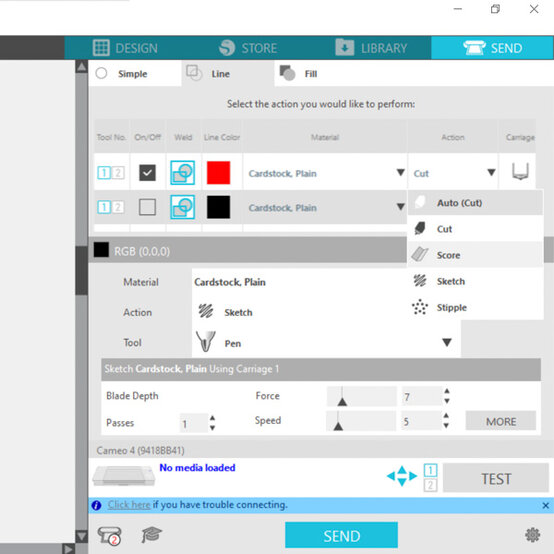Dismiss the trouble connecting notice

coord(546,505)
